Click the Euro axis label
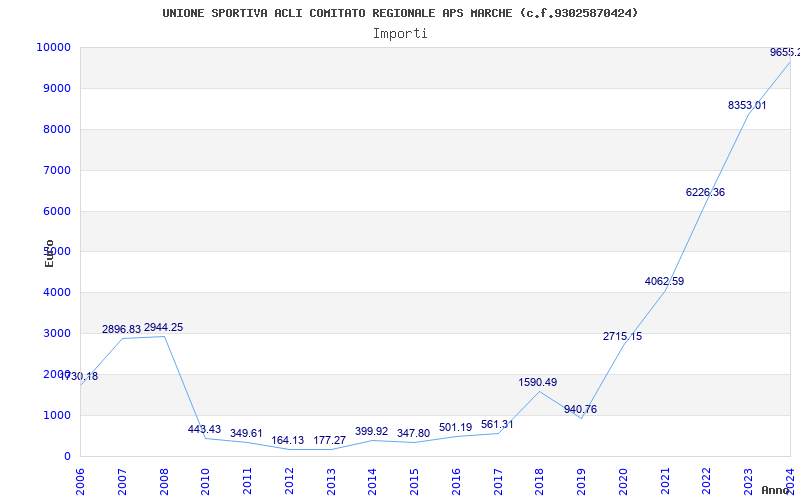 point(49,254)
